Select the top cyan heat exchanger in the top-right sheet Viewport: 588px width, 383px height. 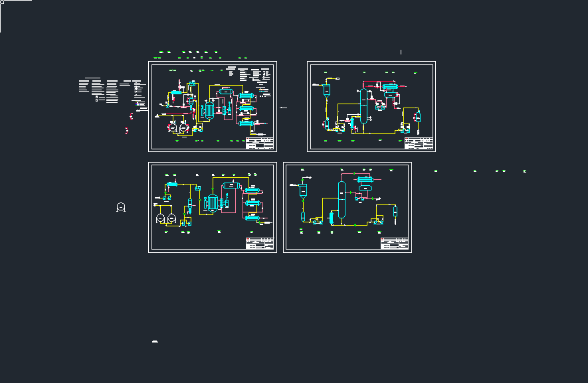tap(389, 86)
